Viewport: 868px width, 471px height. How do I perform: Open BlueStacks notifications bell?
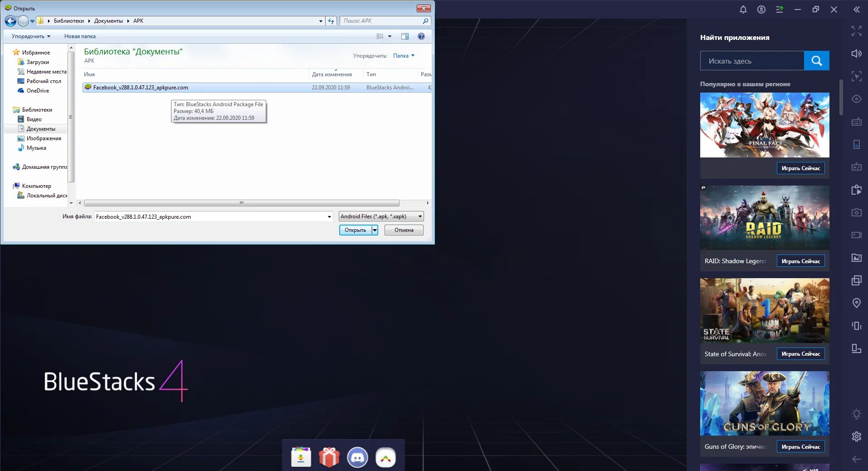pyautogui.click(x=743, y=10)
